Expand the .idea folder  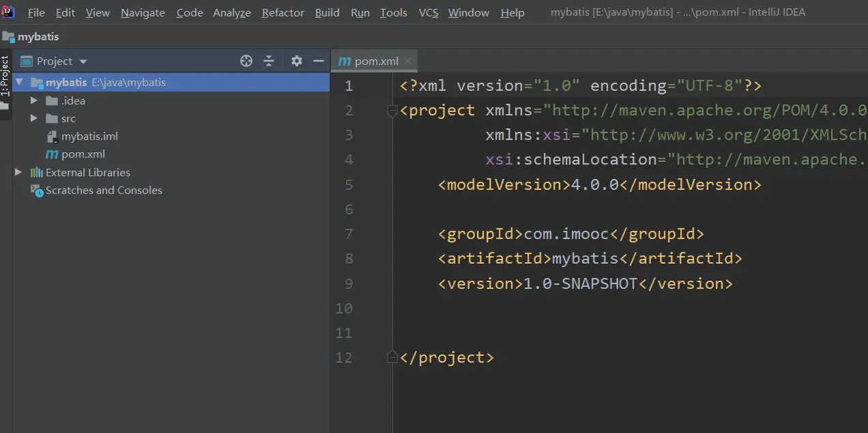coord(34,100)
